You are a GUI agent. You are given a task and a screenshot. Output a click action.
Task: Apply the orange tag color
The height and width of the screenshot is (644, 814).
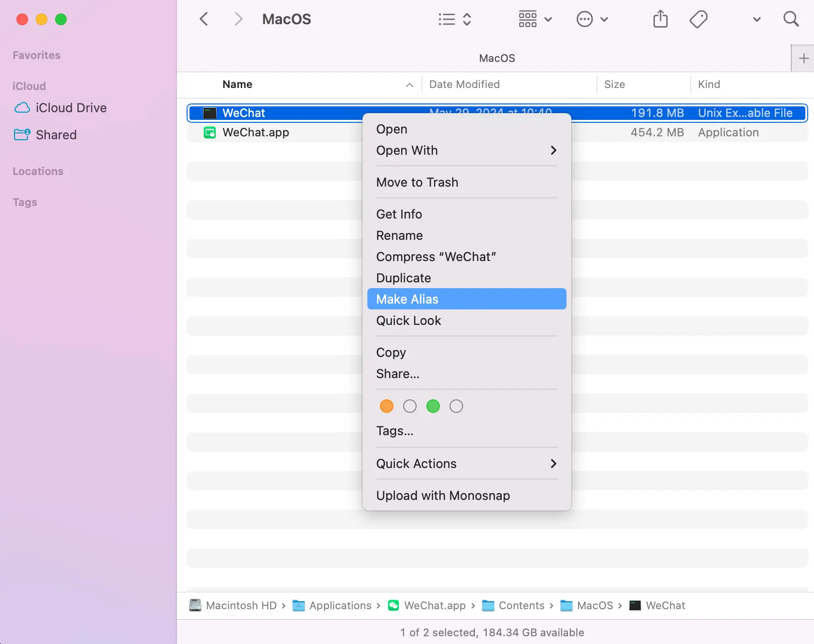click(x=387, y=406)
